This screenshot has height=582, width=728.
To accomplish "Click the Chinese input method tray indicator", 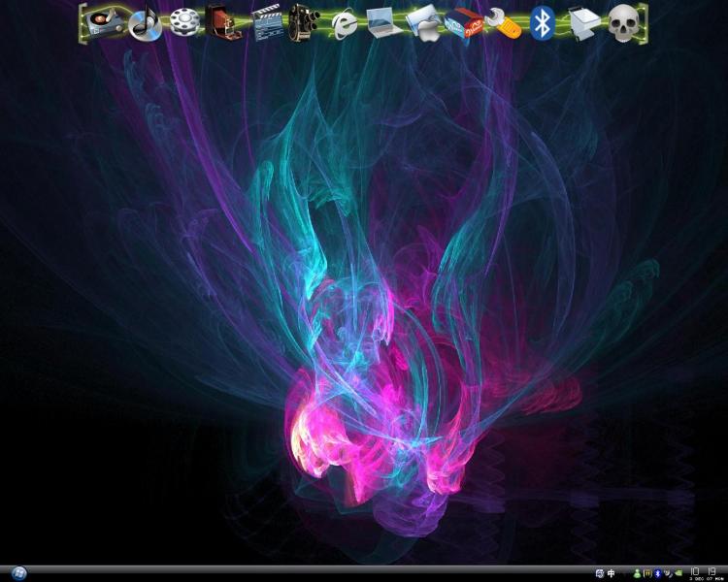I will point(611,573).
